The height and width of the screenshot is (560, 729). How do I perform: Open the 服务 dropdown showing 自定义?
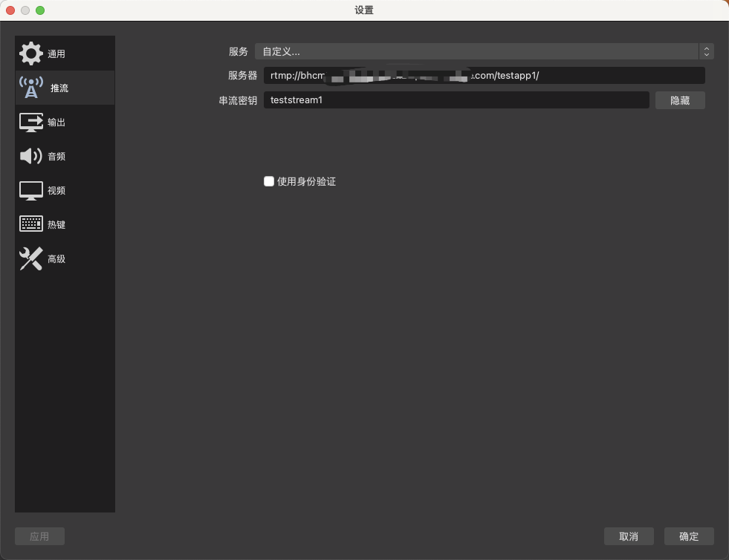click(x=484, y=51)
